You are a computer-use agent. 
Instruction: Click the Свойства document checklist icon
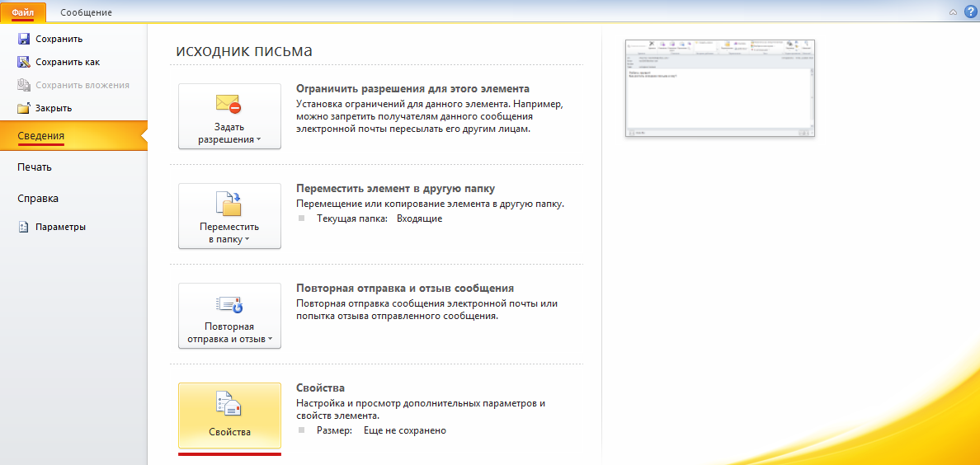229,404
